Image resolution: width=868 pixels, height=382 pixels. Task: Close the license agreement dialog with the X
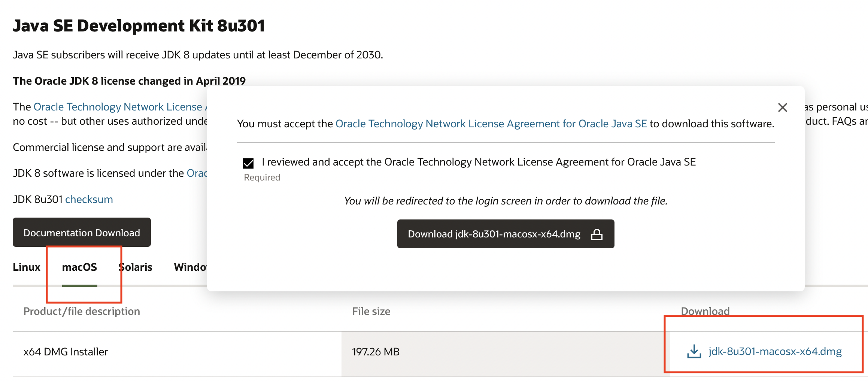click(782, 107)
